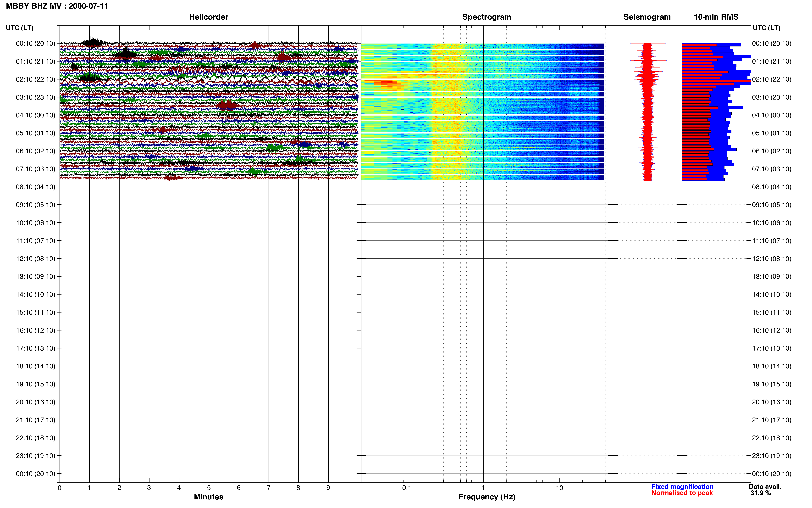Click the right UTC (LT) axis header
This screenshot has width=812, height=508.
[x=767, y=28]
